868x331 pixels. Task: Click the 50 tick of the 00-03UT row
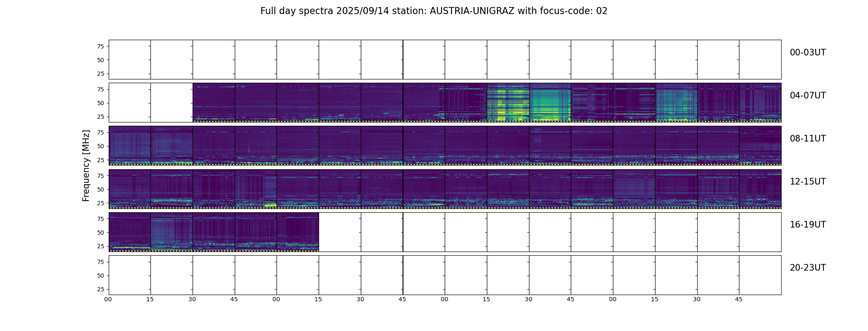(x=100, y=60)
